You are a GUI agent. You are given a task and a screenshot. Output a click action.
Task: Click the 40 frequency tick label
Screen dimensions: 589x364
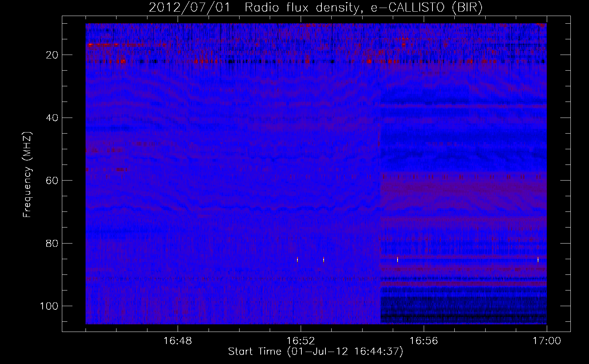[x=52, y=118]
